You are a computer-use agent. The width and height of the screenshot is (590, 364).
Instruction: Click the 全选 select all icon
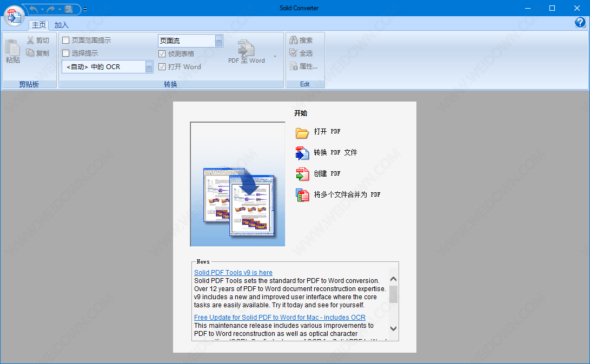tap(294, 52)
